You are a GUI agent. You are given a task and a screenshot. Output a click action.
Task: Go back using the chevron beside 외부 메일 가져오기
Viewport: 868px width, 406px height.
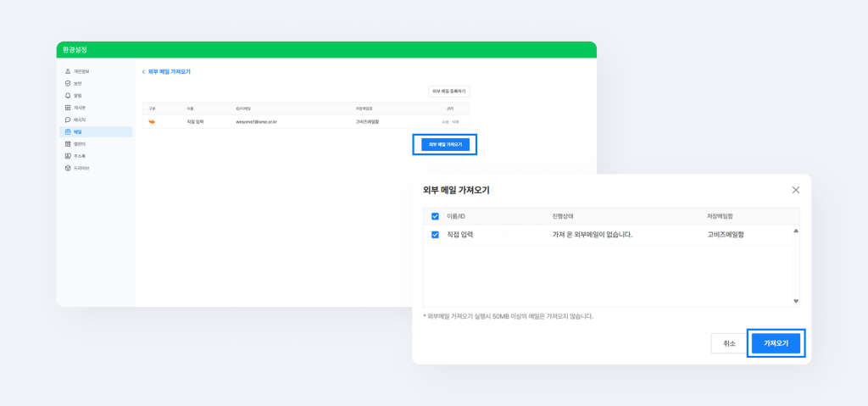143,72
